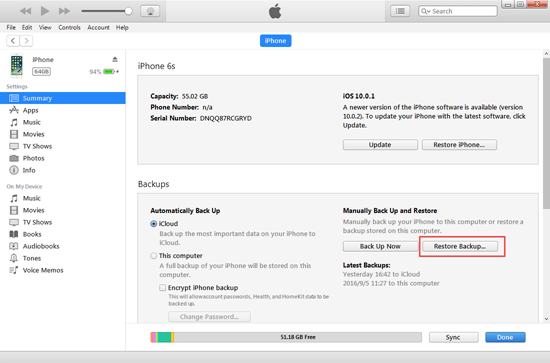Screen dimensions: 550x363
Task: Select This computer backup radio button
Action: [154, 256]
